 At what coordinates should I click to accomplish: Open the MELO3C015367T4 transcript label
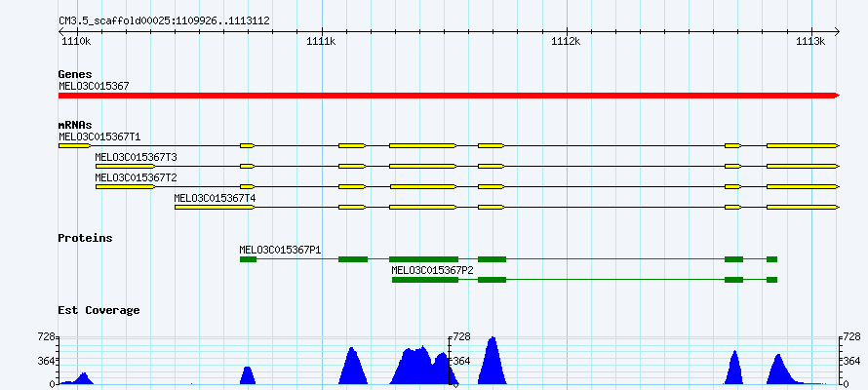(215, 198)
